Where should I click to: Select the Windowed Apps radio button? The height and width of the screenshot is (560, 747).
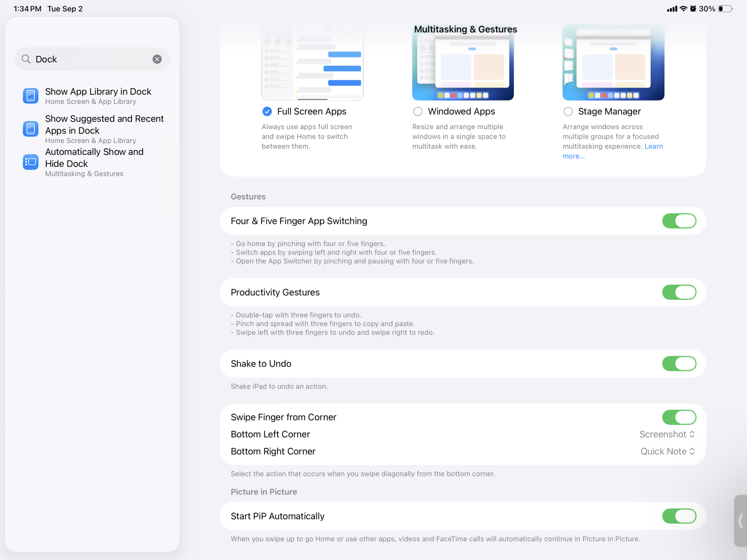[418, 112]
